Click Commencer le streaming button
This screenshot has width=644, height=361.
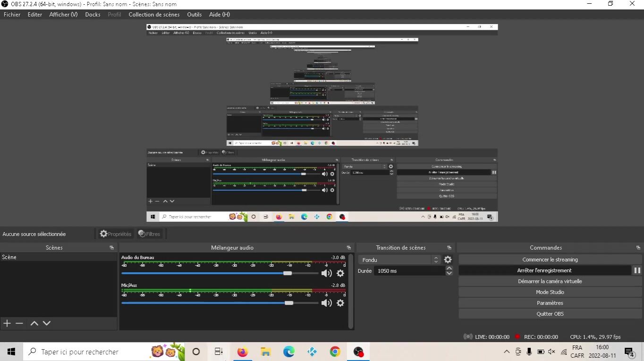(550, 260)
